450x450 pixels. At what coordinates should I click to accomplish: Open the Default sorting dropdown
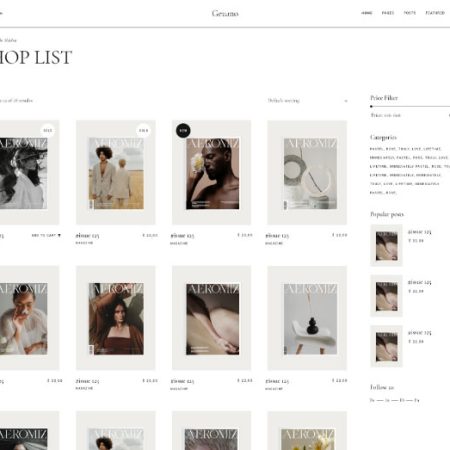(307, 101)
